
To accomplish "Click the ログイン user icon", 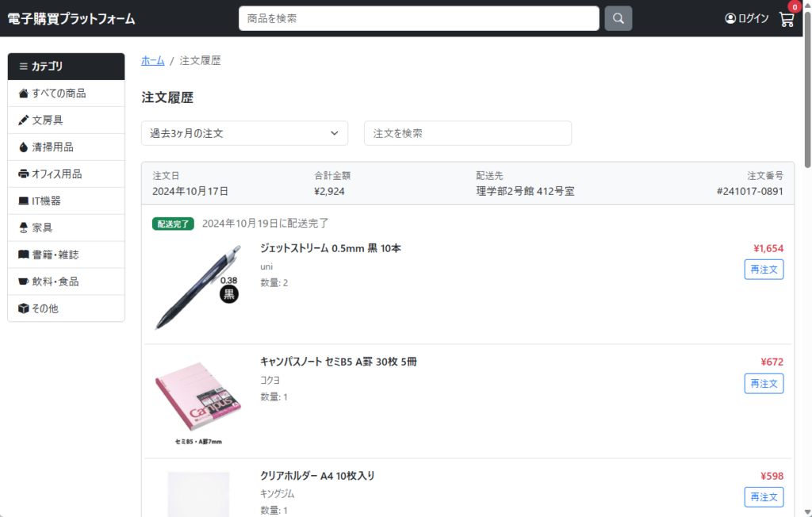I will (x=730, y=18).
